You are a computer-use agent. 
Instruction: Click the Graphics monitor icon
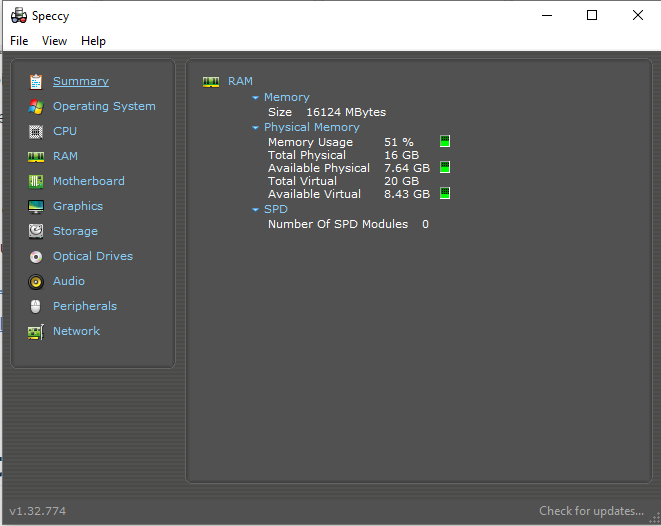tap(36, 206)
